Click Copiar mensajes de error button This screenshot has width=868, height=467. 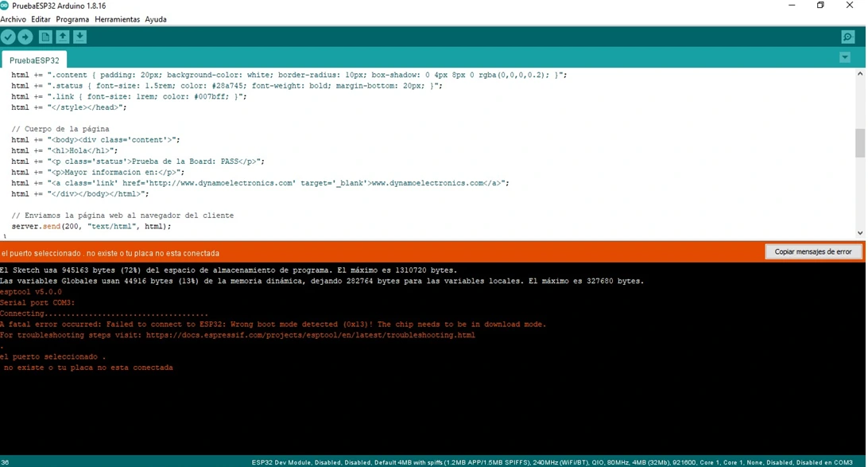click(x=812, y=251)
